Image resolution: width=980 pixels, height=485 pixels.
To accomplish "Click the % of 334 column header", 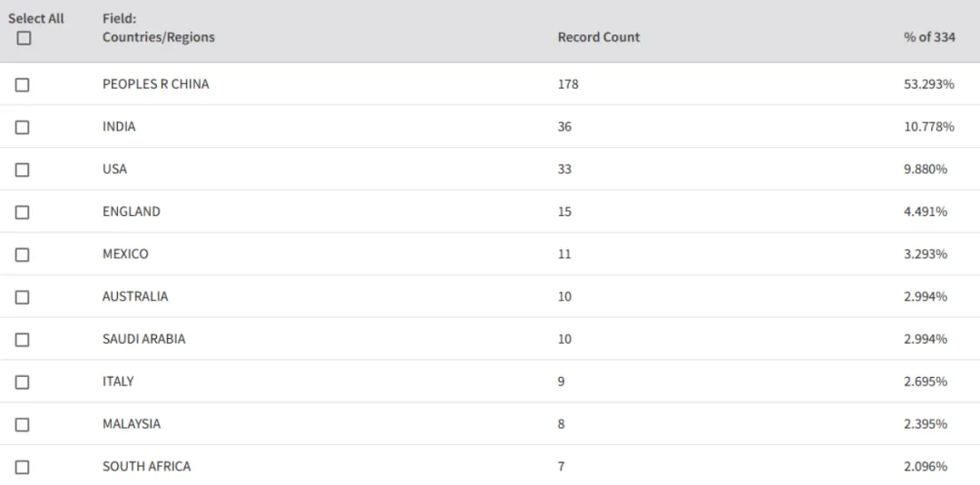I will pos(929,37).
